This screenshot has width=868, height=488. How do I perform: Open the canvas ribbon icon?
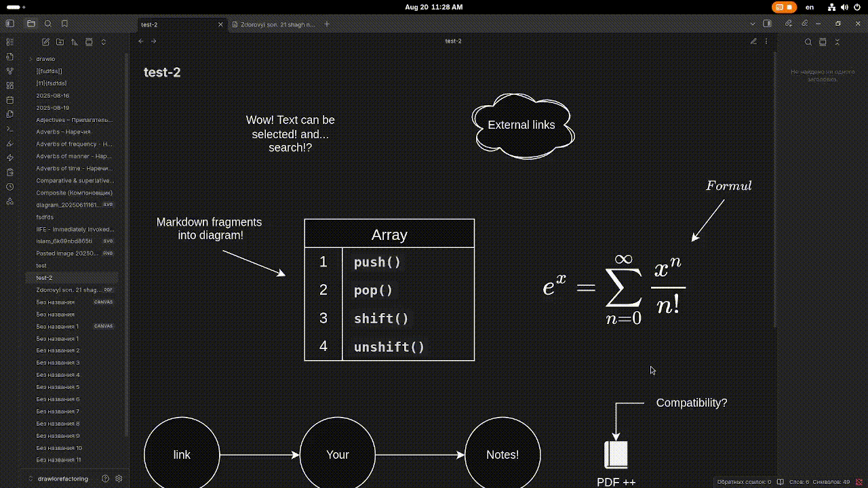pos(9,85)
